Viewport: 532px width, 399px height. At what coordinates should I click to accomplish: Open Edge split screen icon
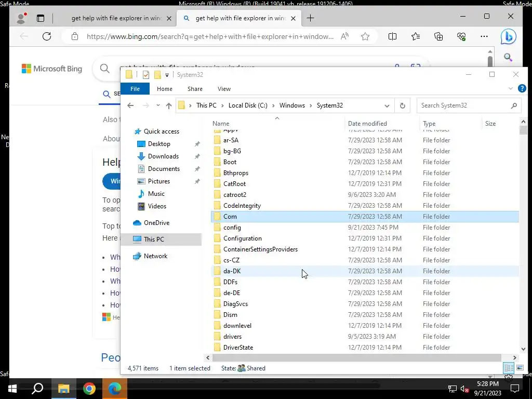392,36
